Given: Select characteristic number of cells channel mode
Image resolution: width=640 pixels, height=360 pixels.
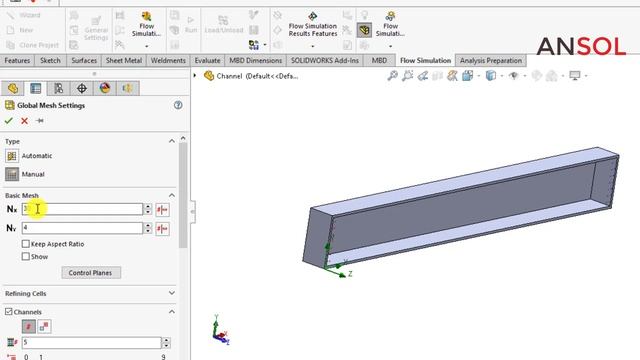Looking at the screenshot, I should pos(29,327).
